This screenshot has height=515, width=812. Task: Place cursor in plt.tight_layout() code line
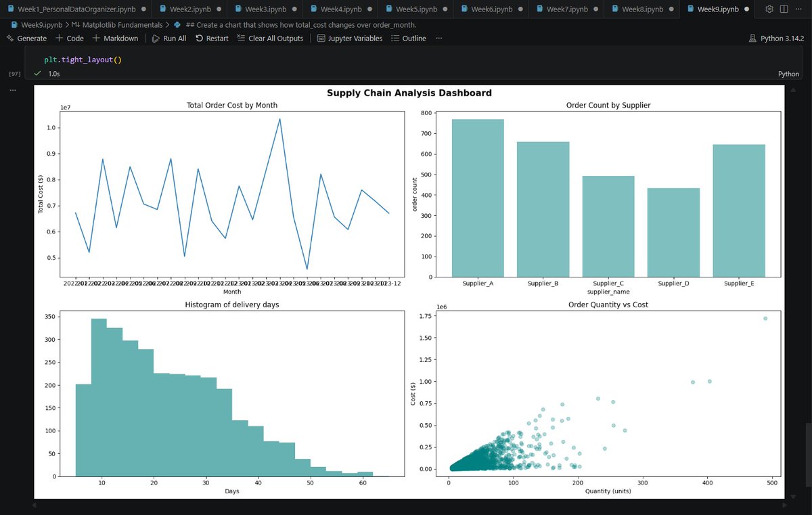83,60
